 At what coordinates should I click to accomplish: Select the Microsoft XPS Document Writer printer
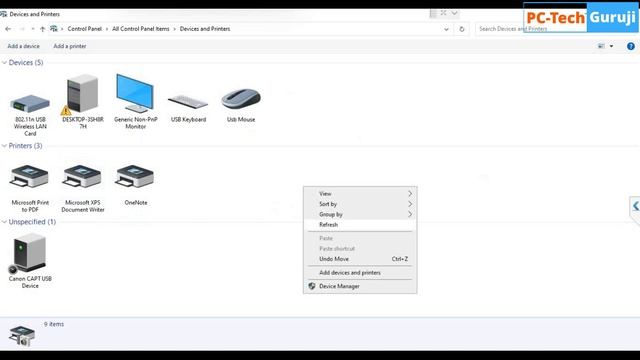tap(82, 176)
